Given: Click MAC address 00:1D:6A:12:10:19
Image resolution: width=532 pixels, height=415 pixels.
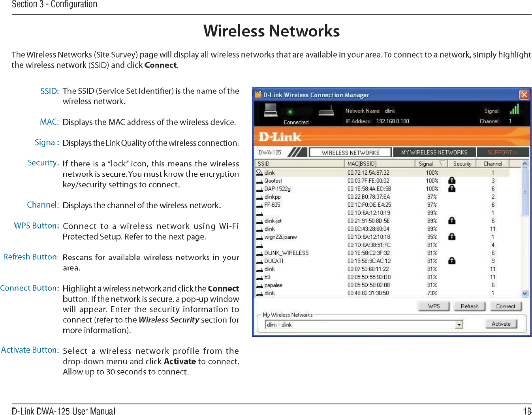Looking at the screenshot, I should click(369, 213).
